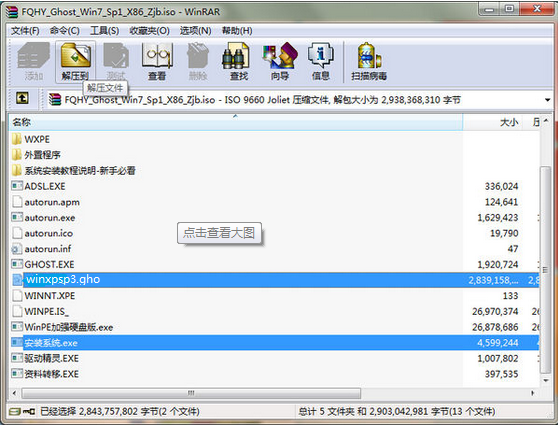Click the size value 1,920,724
The width and height of the screenshot is (558, 426).
click(x=498, y=264)
